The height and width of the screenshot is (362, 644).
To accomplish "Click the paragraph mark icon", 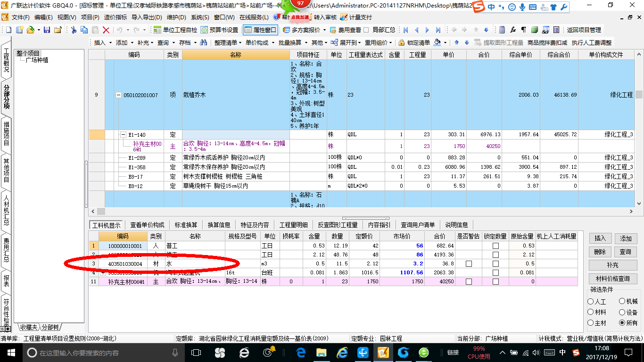I will [524, 30].
